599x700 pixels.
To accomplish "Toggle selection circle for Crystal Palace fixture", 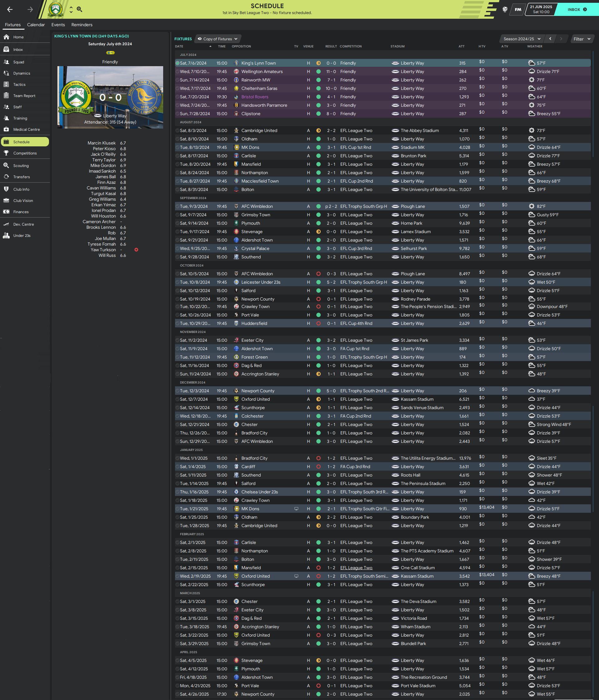I will (x=177, y=248).
